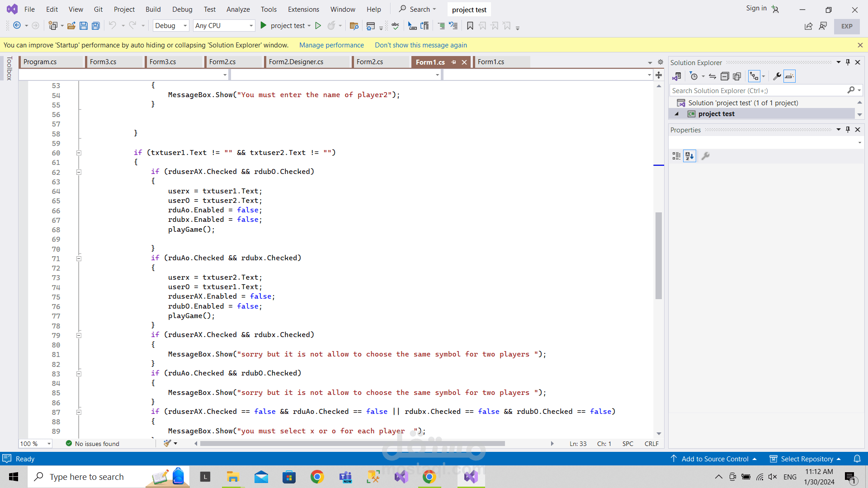The image size is (868, 488).
Task: Click the Undo icon on the toolbar
Action: point(113,26)
